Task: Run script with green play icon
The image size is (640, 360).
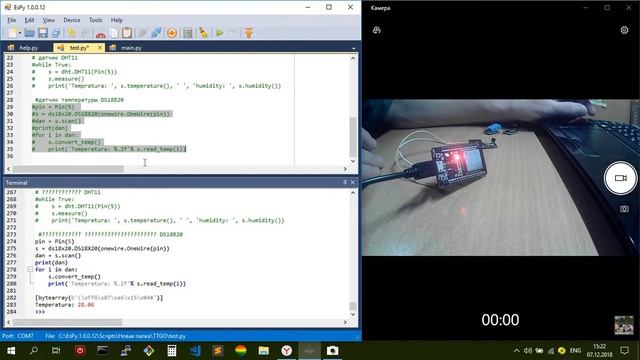Action: (220, 33)
